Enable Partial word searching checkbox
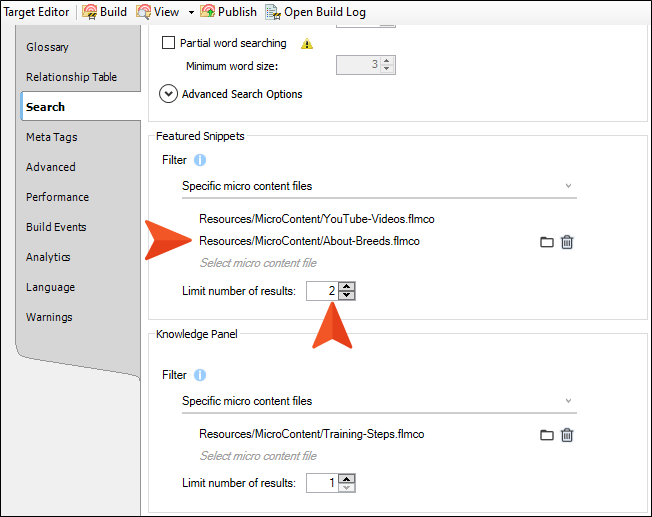Viewport: 652px width, 517px height. (x=168, y=44)
